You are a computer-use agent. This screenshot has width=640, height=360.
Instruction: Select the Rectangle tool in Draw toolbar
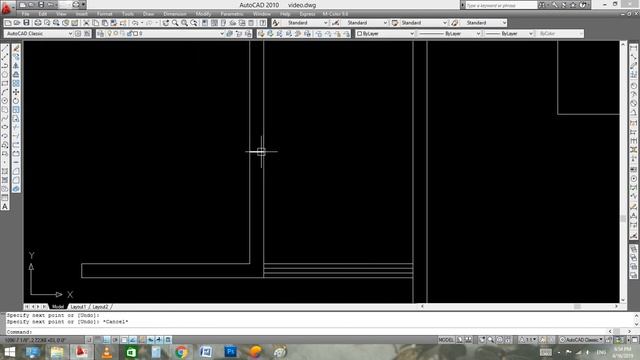click(5, 83)
